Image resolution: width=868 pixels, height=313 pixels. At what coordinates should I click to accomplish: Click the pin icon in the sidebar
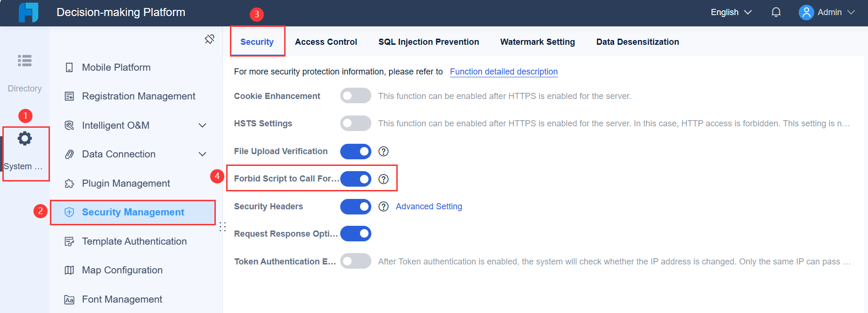(x=210, y=39)
